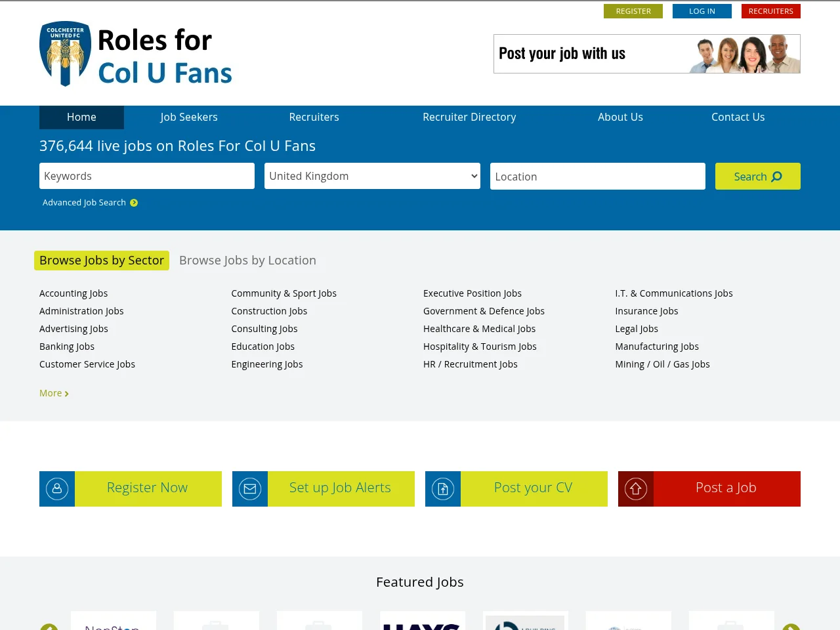Browse Customer Service Jobs
Viewport: 840px width, 630px height.
[x=87, y=364]
